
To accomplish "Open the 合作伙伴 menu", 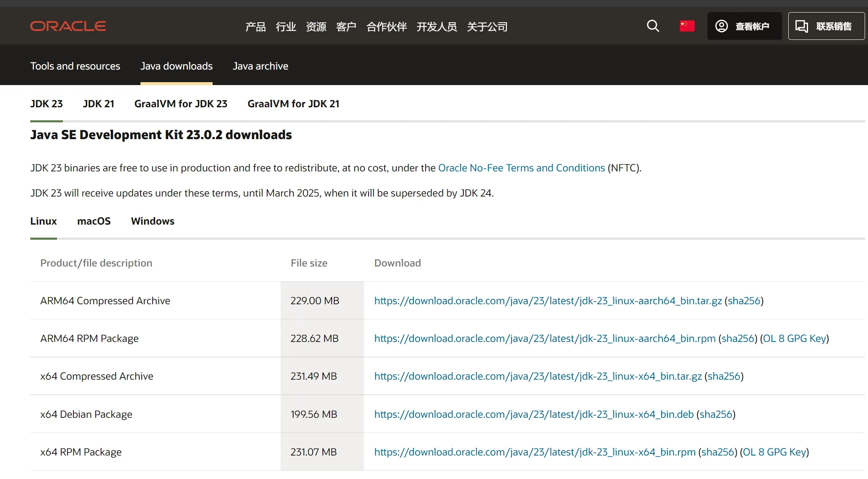I will tap(387, 27).
